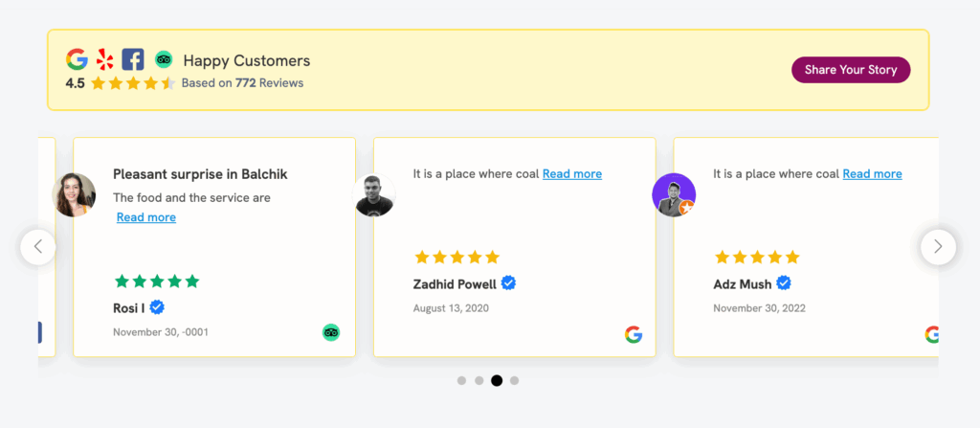Show next reviews with right arrow
980x428 pixels.
(x=938, y=247)
